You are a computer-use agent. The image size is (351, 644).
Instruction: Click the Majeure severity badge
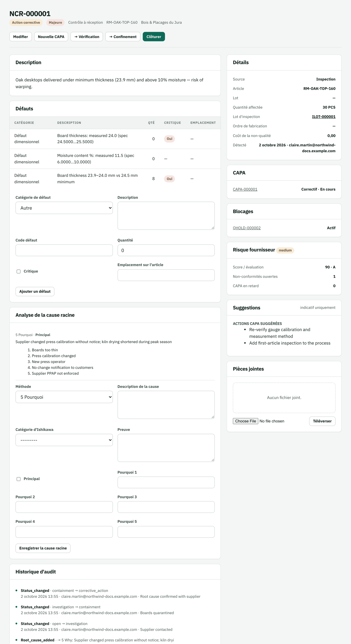tap(55, 22)
